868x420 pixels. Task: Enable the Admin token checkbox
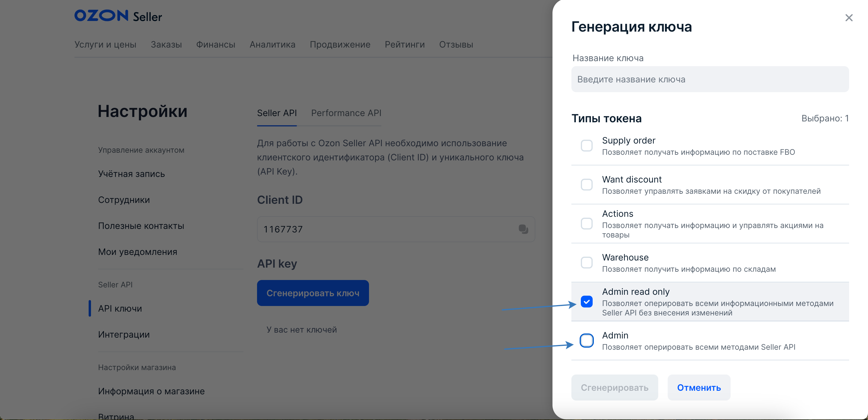tap(586, 341)
